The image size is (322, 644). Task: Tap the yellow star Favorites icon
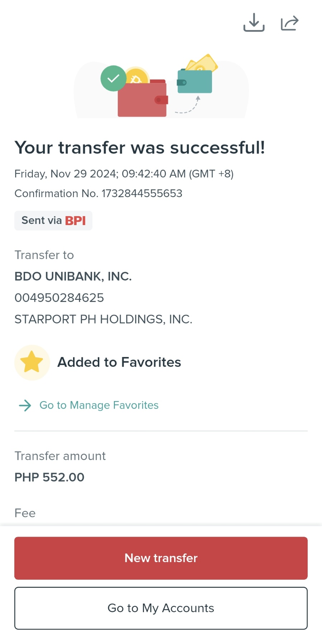(32, 362)
